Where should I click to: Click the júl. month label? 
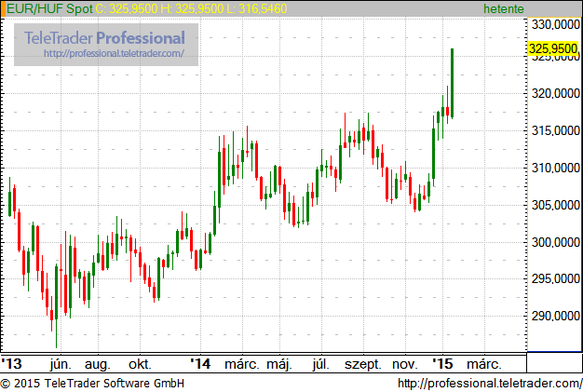(321, 364)
